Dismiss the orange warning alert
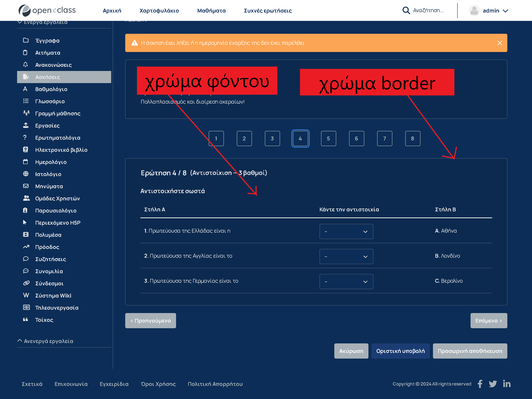Screen dimensions: 532x399 [500, 43]
